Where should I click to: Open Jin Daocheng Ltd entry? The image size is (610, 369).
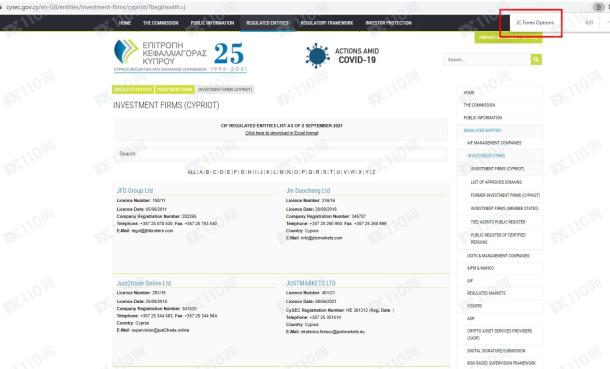click(308, 191)
